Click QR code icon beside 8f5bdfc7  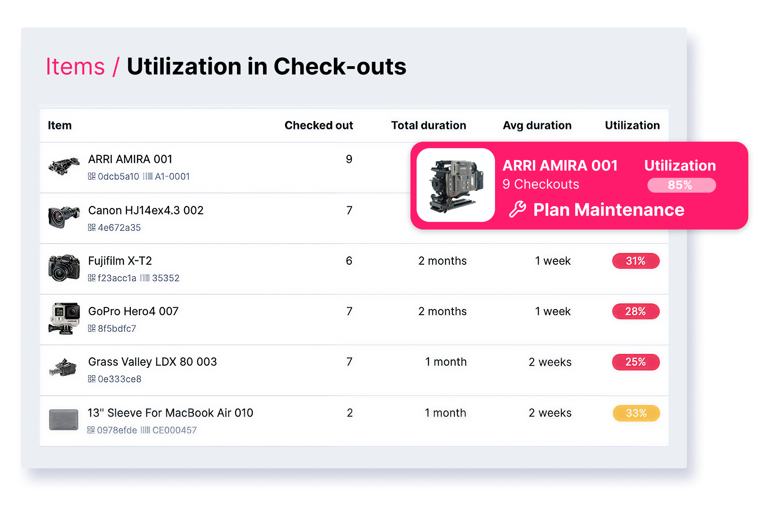[91, 328]
